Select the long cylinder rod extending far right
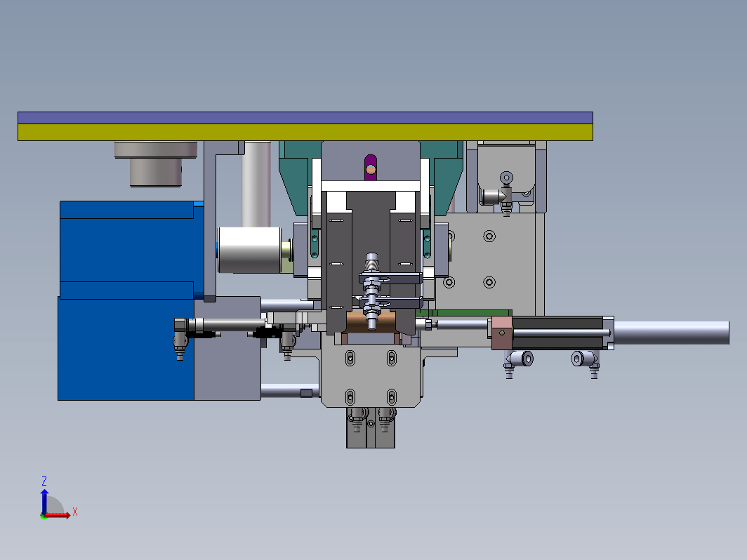Viewport: 747px width, 560px height. (671, 333)
